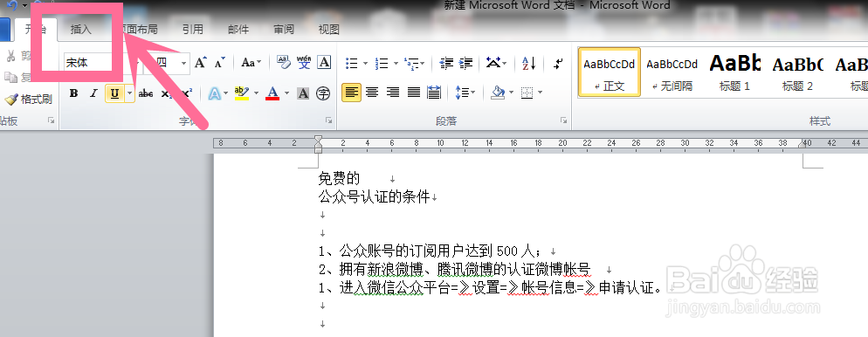Open the font size dropdown
Viewport: 868px width, 337px height.
tap(183, 63)
